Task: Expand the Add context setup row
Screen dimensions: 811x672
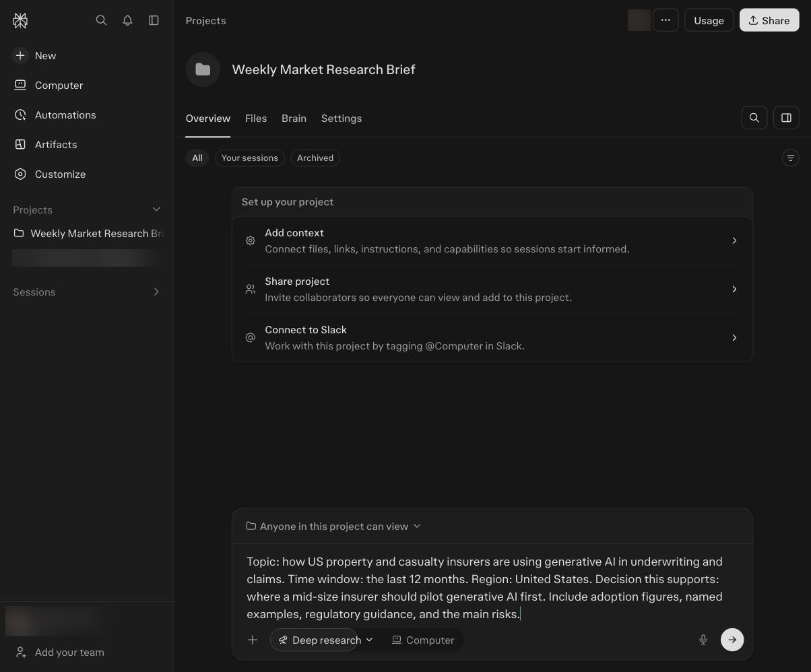Action: point(492,241)
